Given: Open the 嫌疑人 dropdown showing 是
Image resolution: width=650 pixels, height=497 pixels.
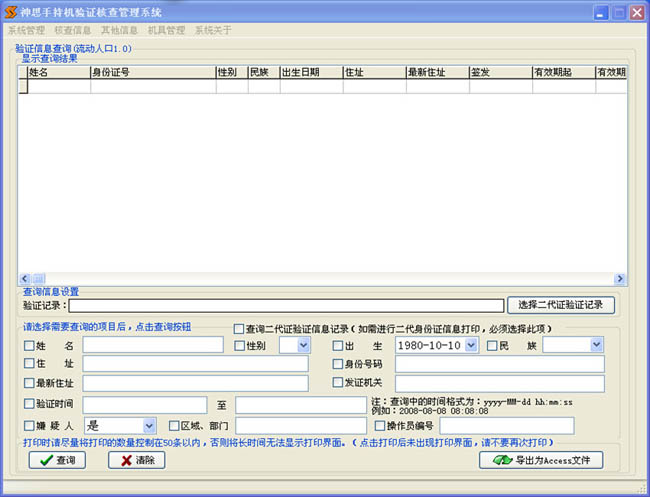Looking at the screenshot, I should tap(149, 426).
